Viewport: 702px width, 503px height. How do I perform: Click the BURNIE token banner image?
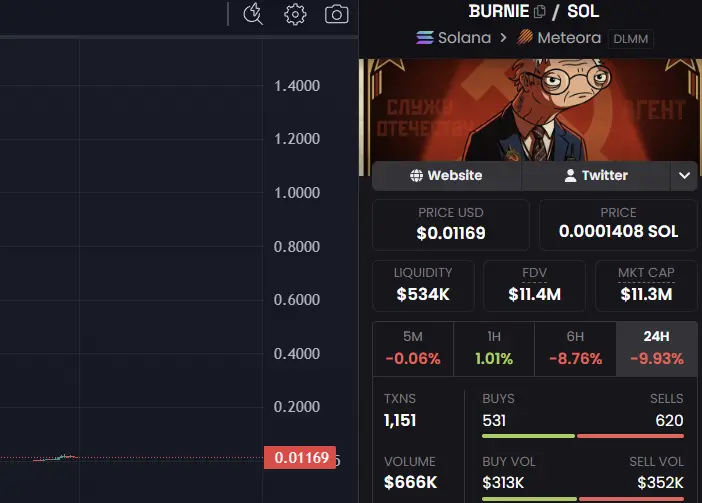click(x=531, y=110)
